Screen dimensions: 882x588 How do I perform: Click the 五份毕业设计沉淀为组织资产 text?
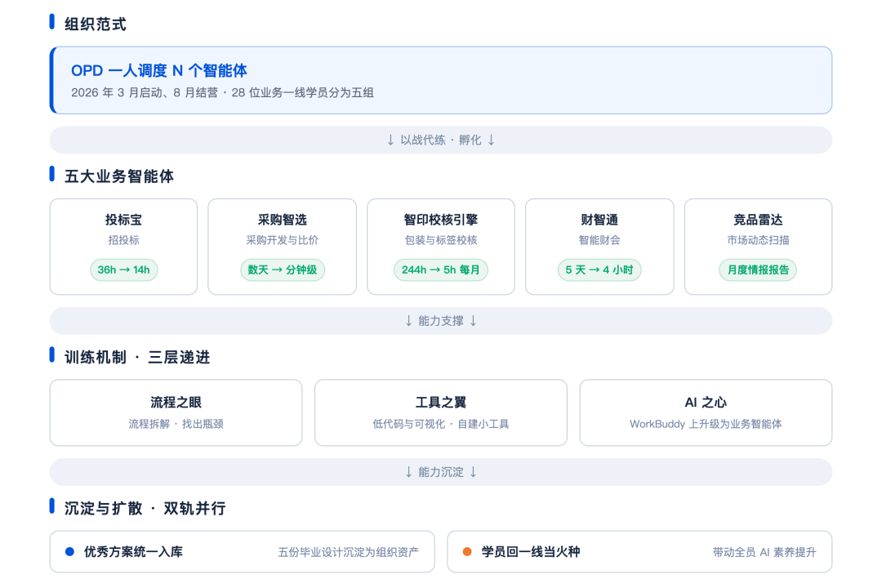(348, 552)
